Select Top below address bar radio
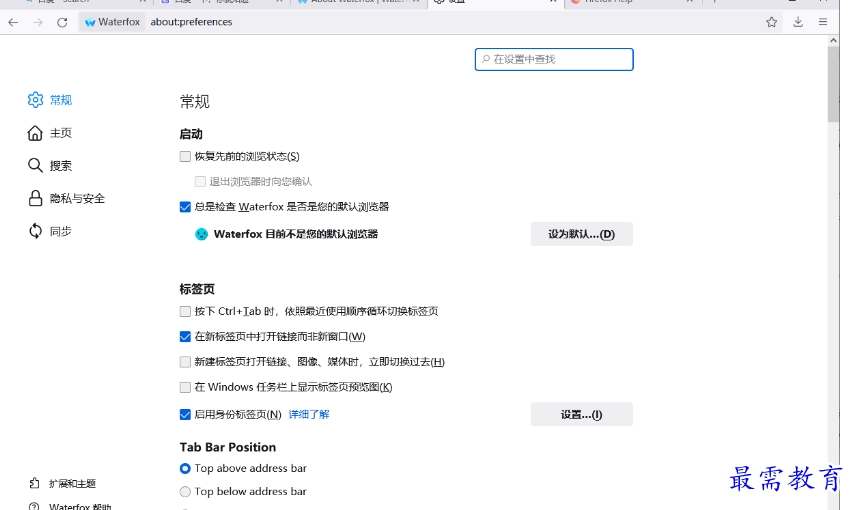The height and width of the screenshot is (510, 851). click(x=185, y=492)
